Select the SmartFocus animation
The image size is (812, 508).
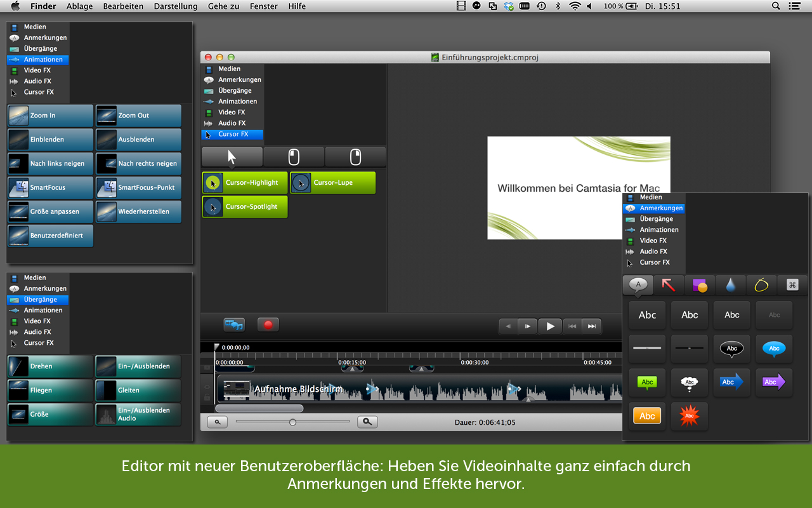51,188
